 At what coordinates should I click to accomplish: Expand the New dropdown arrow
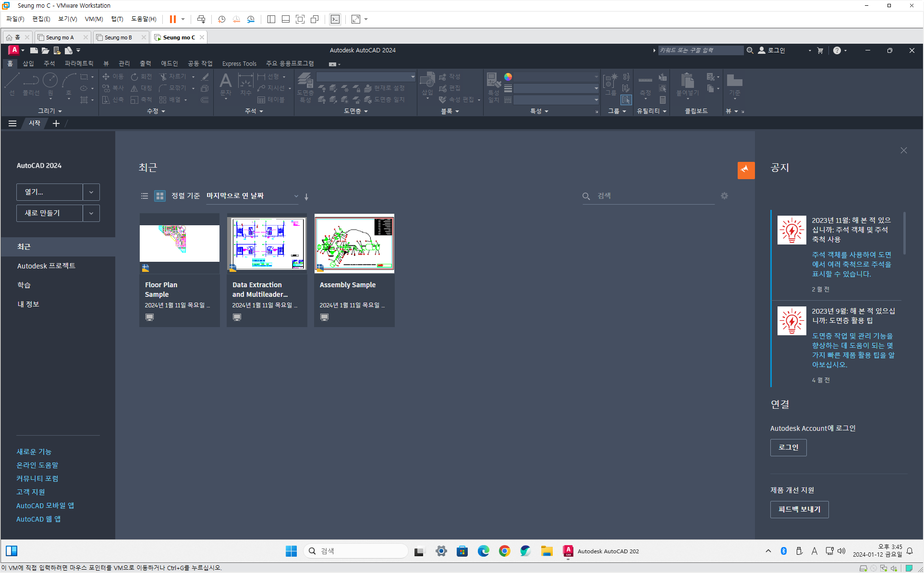91,213
